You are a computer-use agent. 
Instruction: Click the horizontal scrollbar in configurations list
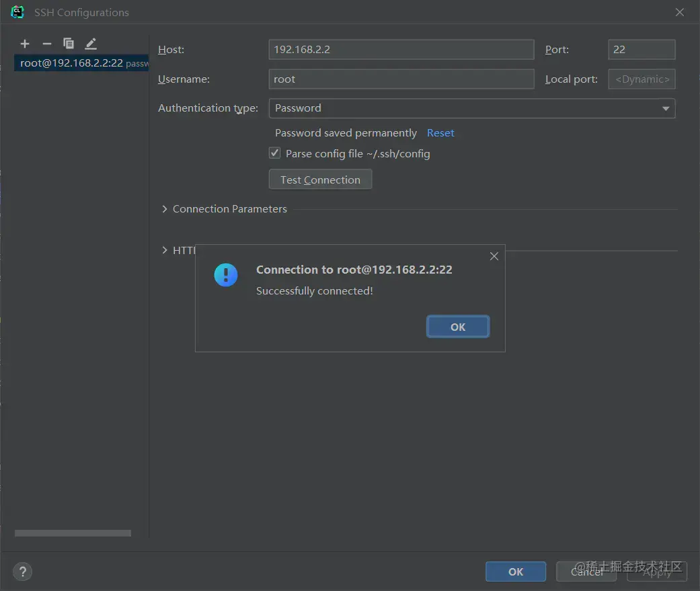pyautogui.click(x=73, y=533)
